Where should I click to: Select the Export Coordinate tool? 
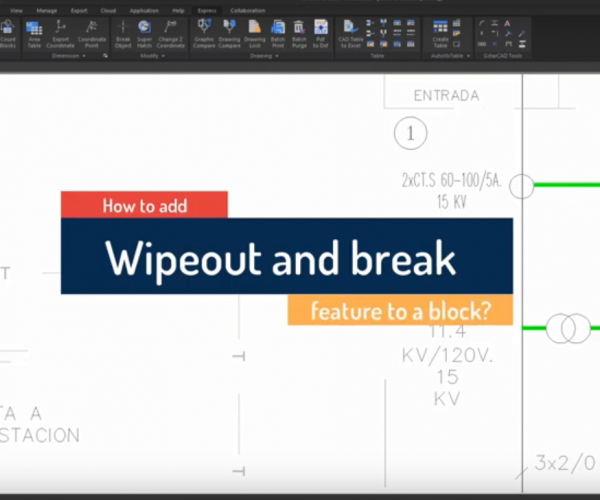[60, 34]
